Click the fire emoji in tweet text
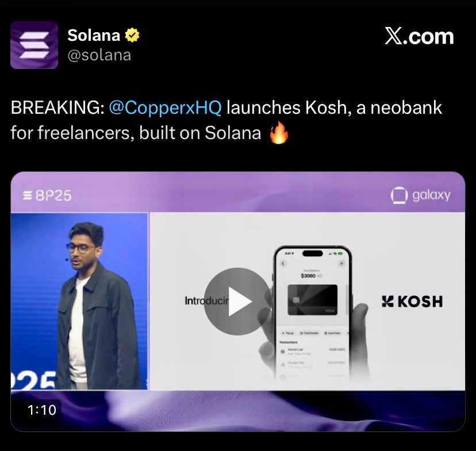476x451 pixels. pos(279,133)
